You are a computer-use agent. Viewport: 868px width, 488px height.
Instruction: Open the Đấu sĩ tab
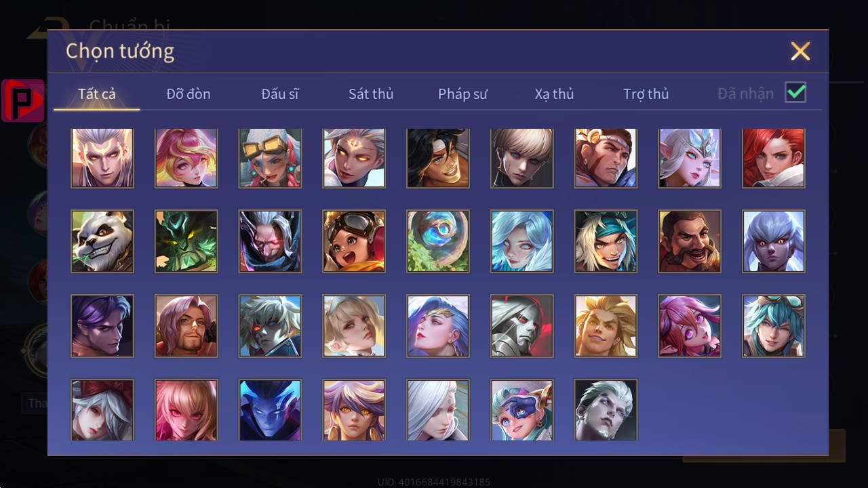click(x=280, y=94)
